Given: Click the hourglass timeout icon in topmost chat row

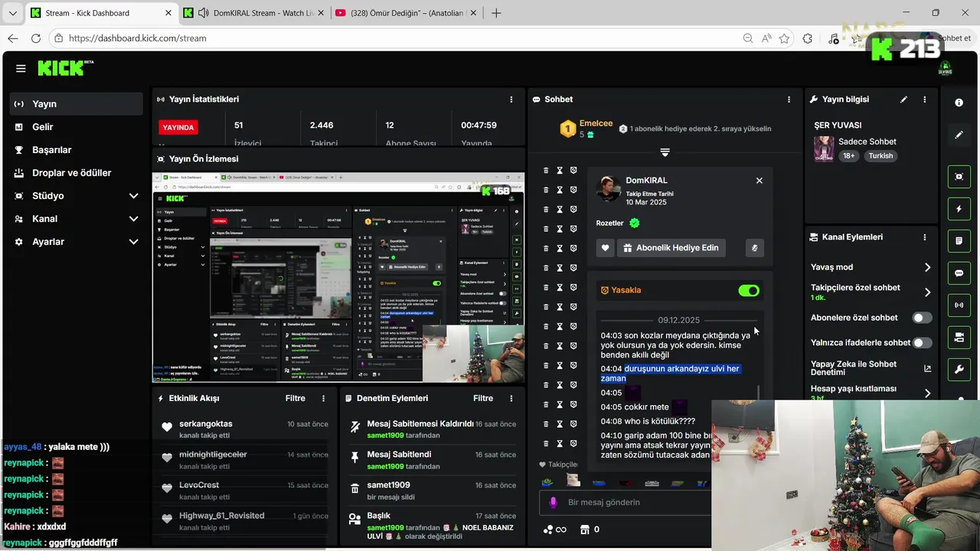Looking at the screenshot, I should [560, 171].
